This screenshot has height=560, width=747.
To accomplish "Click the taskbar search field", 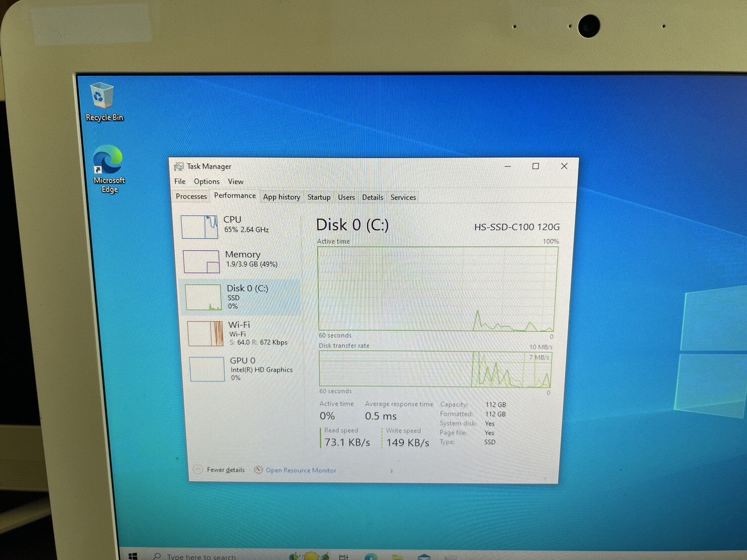I will point(202,556).
